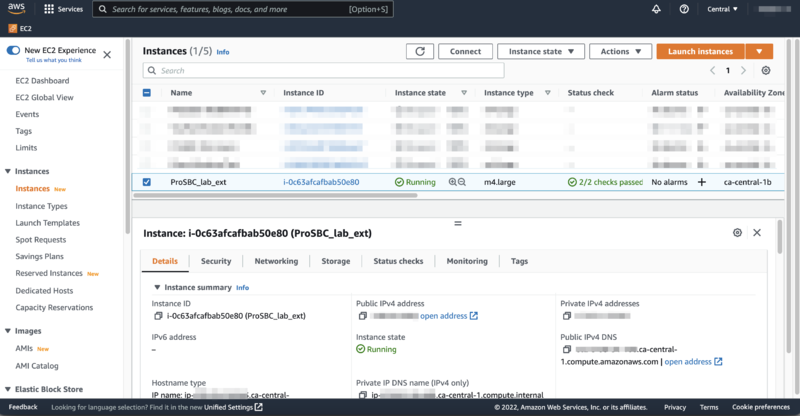Sort by Instance state column arrow

click(x=464, y=92)
